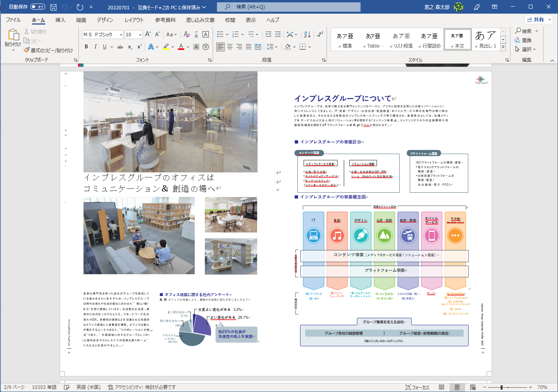Apply text highlight color
Viewport: 558px width, 392px height.
(165, 47)
